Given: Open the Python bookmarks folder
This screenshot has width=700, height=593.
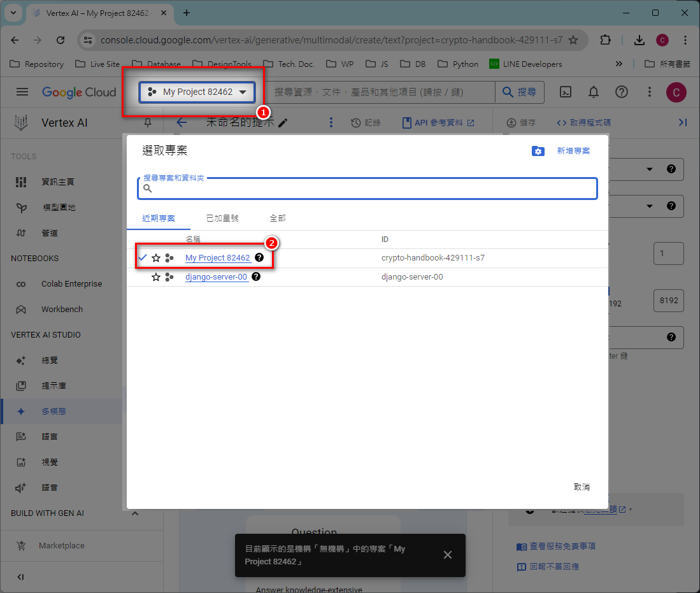Looking at the screenshot, I should coord(458,64).
